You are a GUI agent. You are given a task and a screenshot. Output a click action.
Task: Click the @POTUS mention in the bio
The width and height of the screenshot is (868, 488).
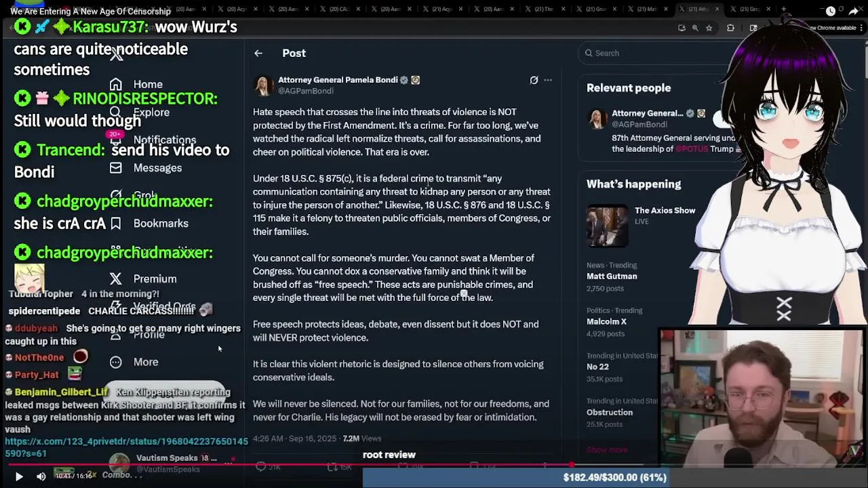pos(691,148)
